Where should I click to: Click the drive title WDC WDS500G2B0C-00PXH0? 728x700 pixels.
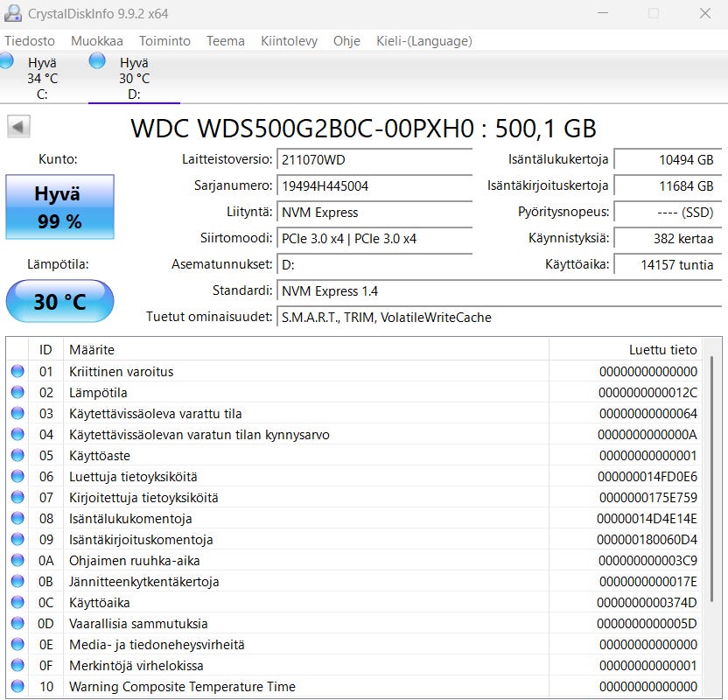pos(302,128)
